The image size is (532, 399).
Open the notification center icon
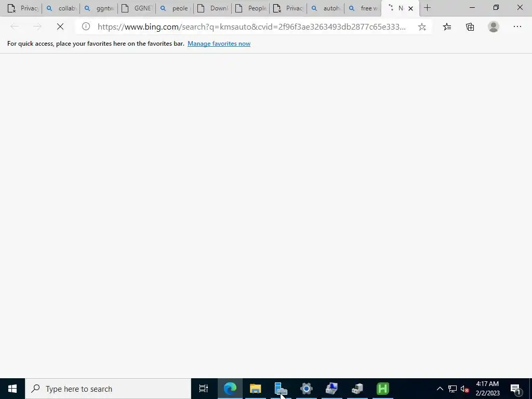[515, 389]
